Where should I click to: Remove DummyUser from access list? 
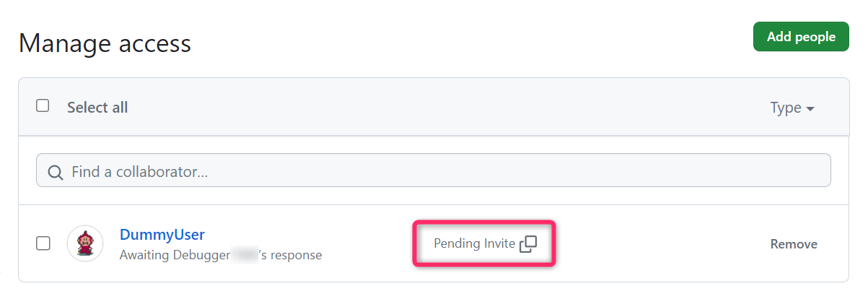(794, 244)
